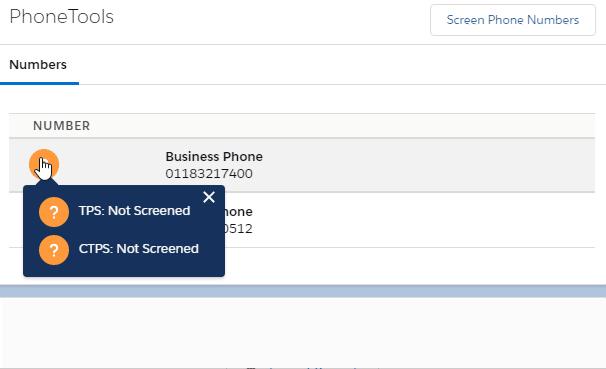Click the Business Phone label
Image resolution: width=606 pixels, height=369 pixels.
click(x=214, y=156)
